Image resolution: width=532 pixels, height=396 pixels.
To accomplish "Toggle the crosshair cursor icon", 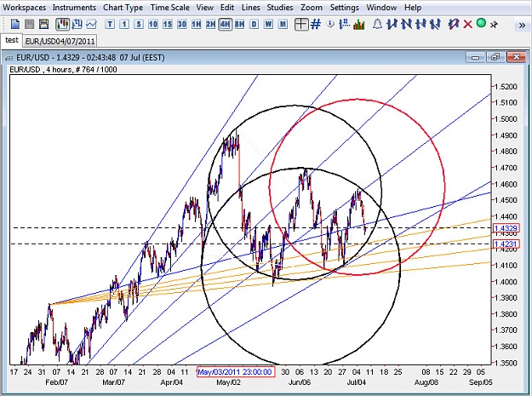I will pyautogui.click(x=301, y=25).
